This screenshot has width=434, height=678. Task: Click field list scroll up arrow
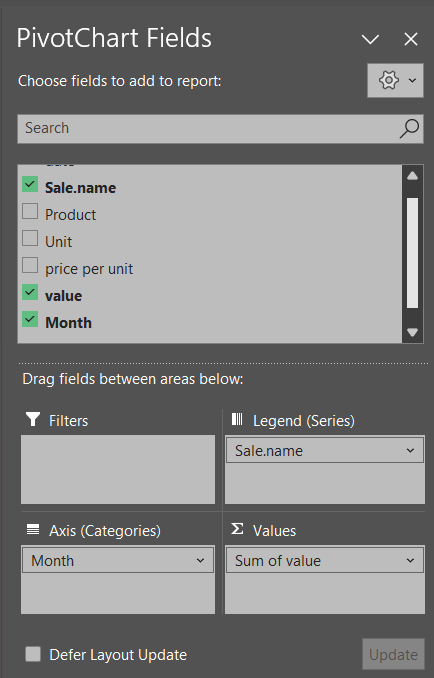[x=412, y=176]
